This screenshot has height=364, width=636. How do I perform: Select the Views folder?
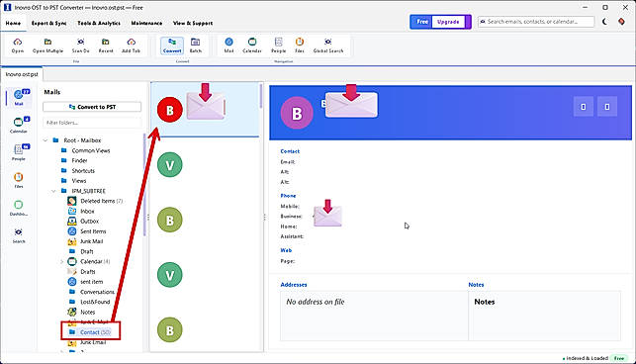coord(79,181)
